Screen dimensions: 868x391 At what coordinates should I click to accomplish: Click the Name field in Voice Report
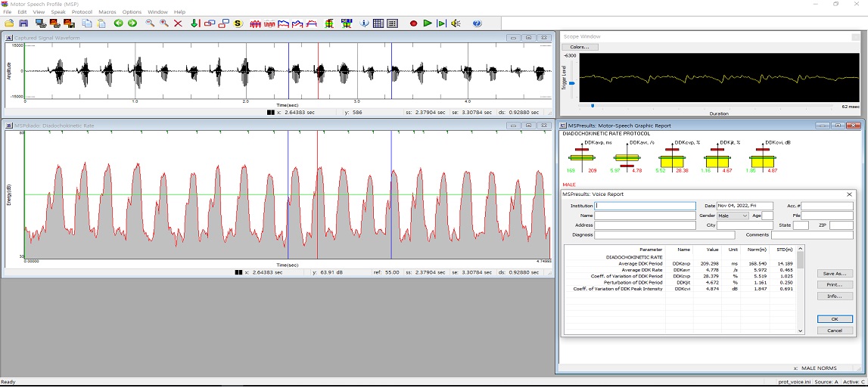[645, 216]
